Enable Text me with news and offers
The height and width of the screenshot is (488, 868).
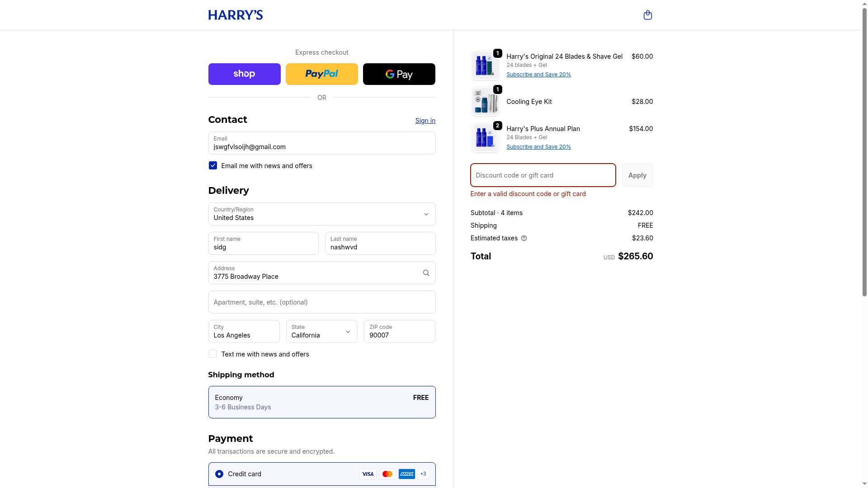tap(213, 354)
